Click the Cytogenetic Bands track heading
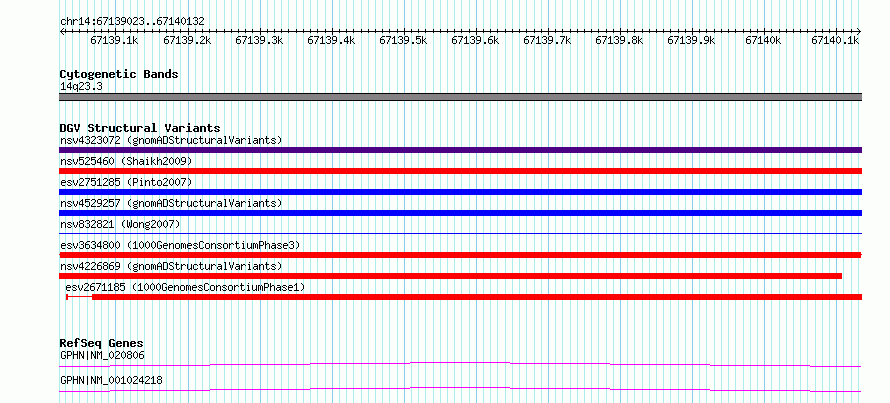 (x=119, y=74)
